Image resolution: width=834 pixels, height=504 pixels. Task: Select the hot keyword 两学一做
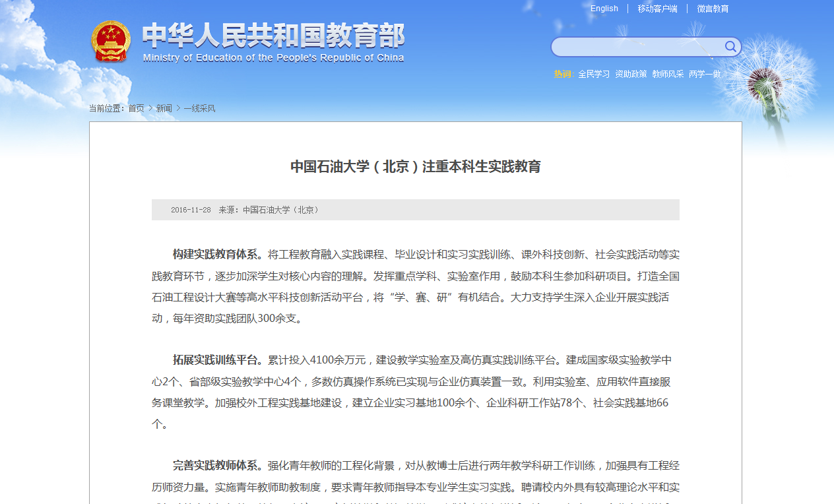point(705,74)
